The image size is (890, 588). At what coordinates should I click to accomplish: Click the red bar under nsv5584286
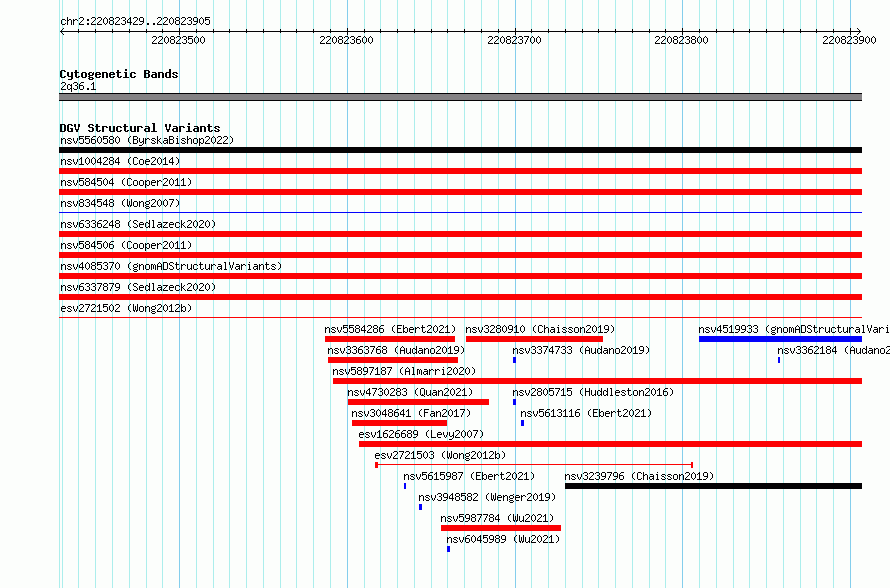[390, 339]
